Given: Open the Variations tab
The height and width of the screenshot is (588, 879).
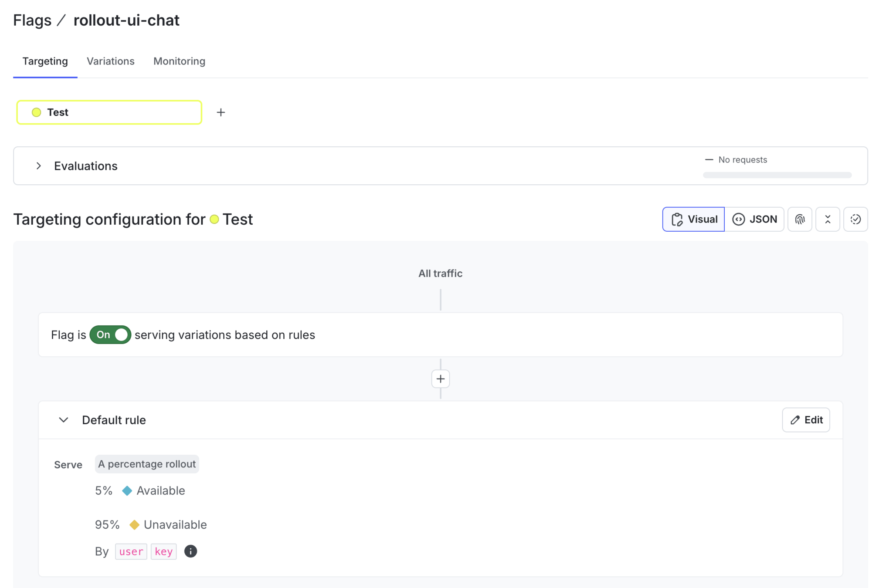Looking at the screenshot, I should pyautogui.click(x=111, y=61).
